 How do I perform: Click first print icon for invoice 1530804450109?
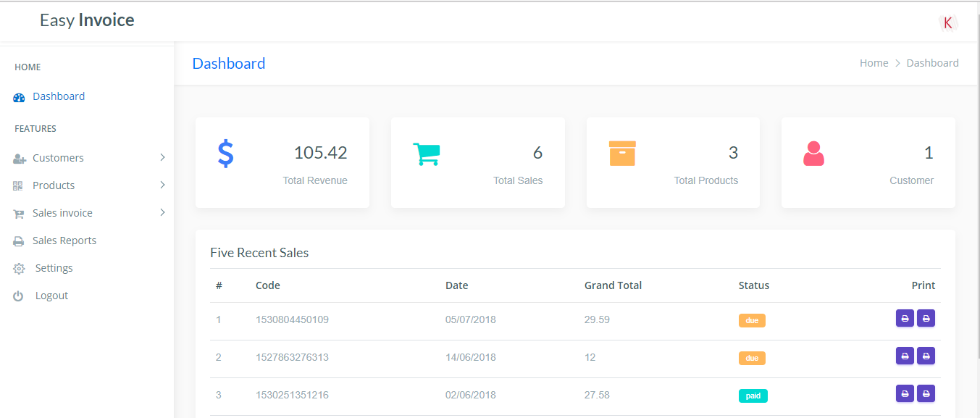[x=905, y=318]
